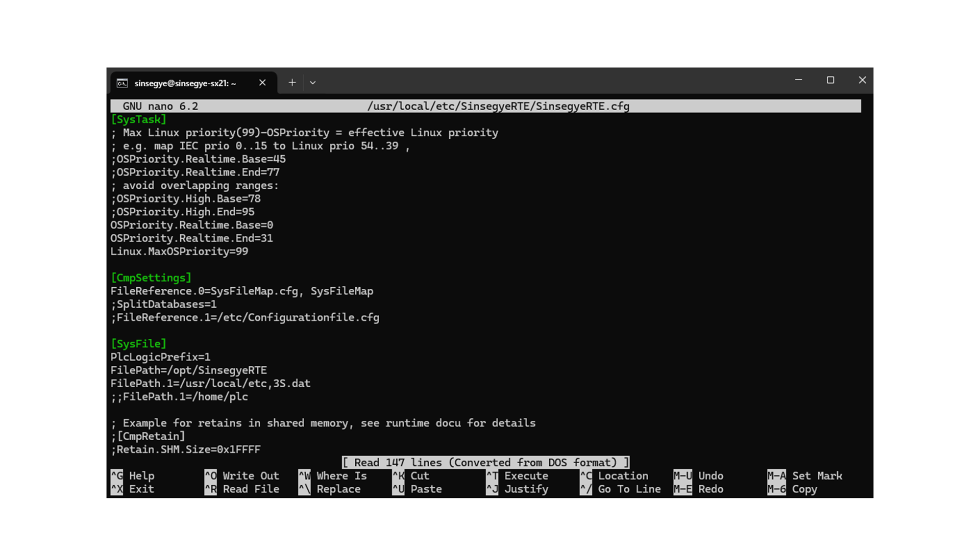This screenshot has height=551, width=980.
Task: Place cursor on [CmpSettings] section header
Action: [x=151, y=278]
